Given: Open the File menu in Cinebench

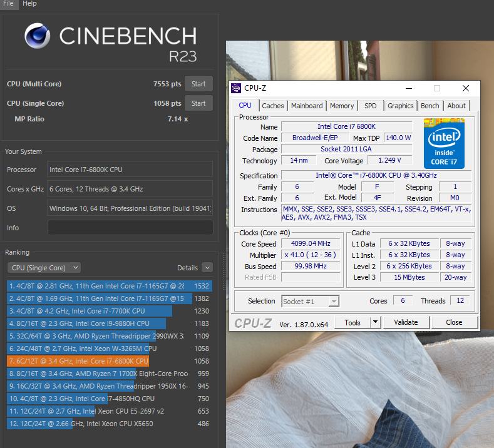Looking at the screenshot, I should click(x=9, y=4).
